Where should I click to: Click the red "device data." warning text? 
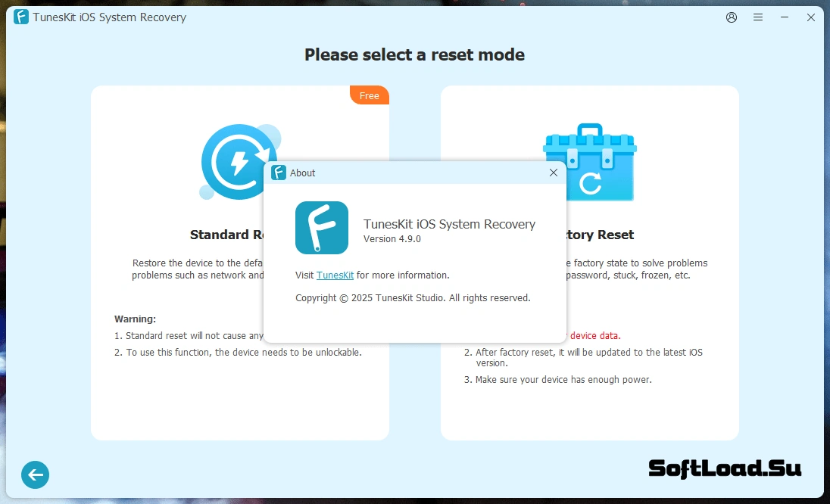coord(595,336)
